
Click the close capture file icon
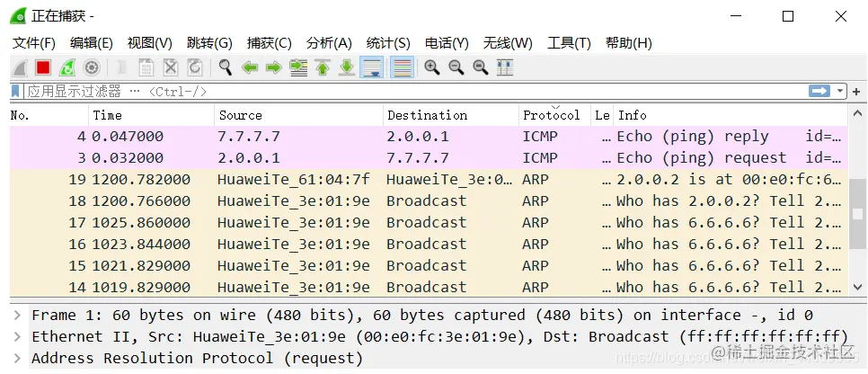pyautogui.click(x=171, y=67)
